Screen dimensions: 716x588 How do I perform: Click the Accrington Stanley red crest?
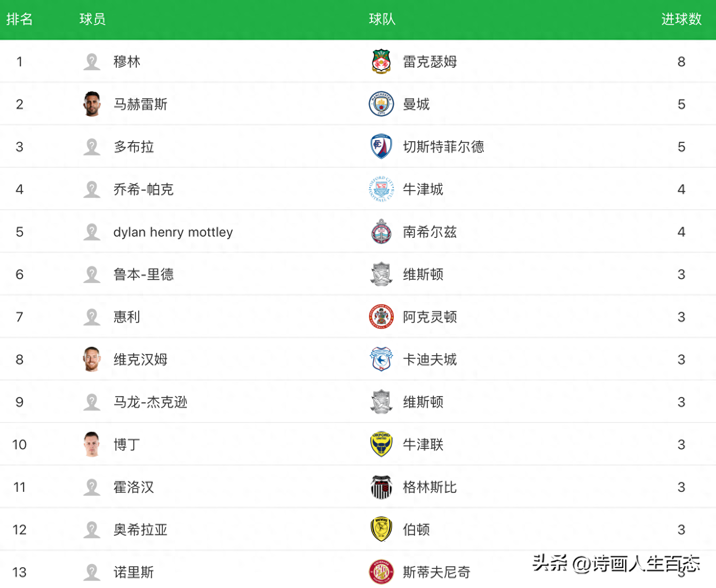381,317
